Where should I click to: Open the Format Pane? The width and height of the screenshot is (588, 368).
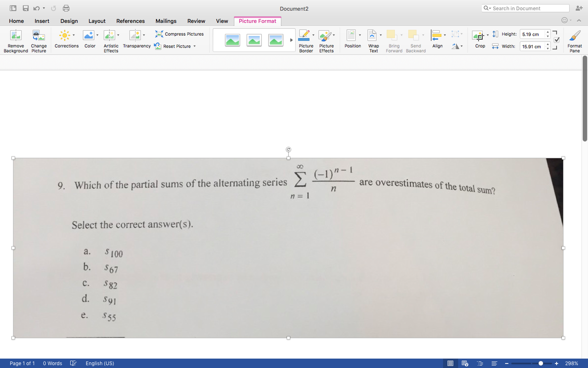tap(574, 40)
